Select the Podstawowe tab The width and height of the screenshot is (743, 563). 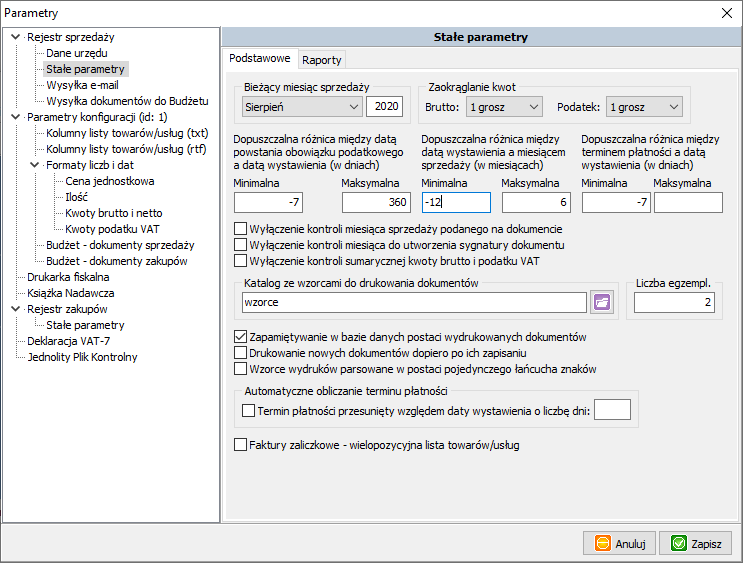(x=260, y=59)
